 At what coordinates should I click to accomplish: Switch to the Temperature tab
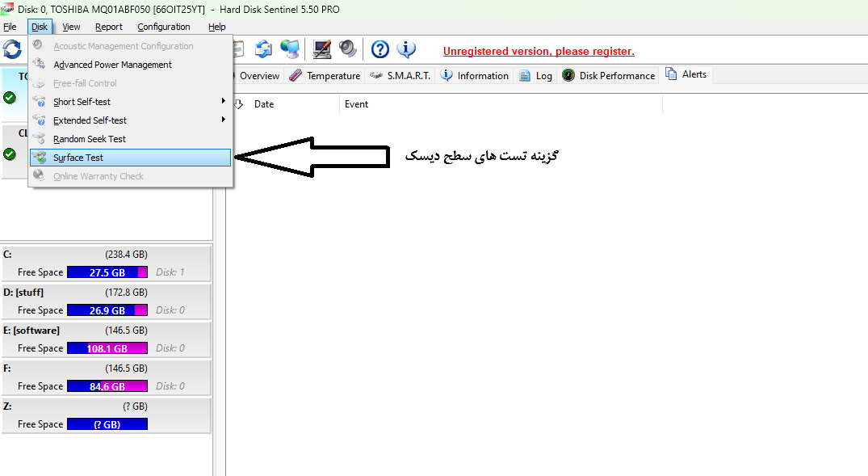pos(325,76)
